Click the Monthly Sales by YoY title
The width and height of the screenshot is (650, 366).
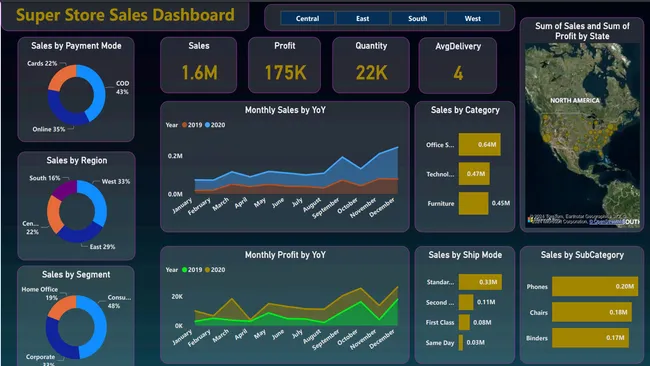285,110
